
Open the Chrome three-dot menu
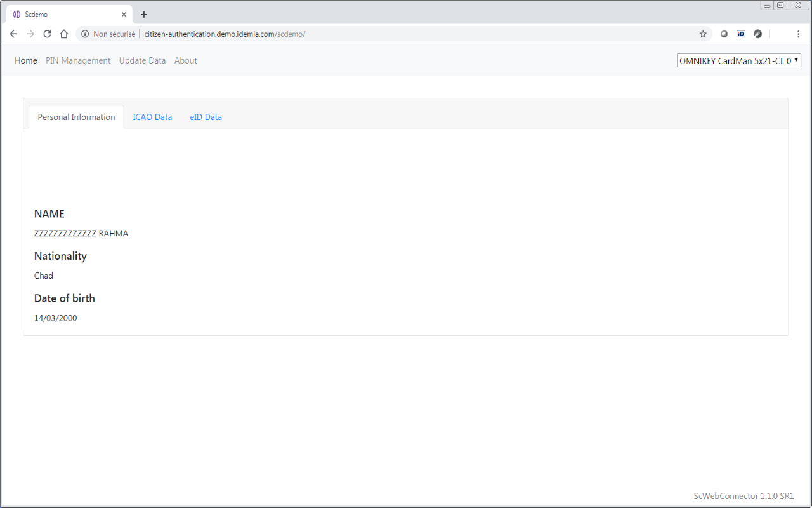798,34
